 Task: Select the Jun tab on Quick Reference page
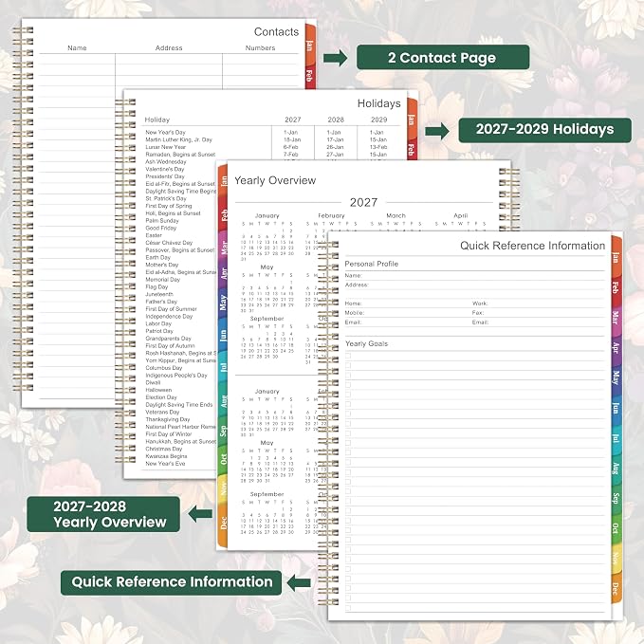coord(616,408)
